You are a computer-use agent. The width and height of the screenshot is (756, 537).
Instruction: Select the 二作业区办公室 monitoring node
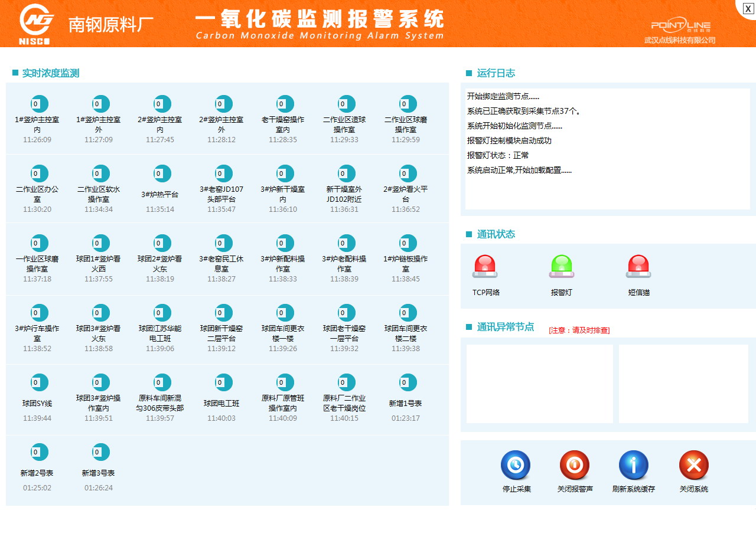(x=39, y=173)
